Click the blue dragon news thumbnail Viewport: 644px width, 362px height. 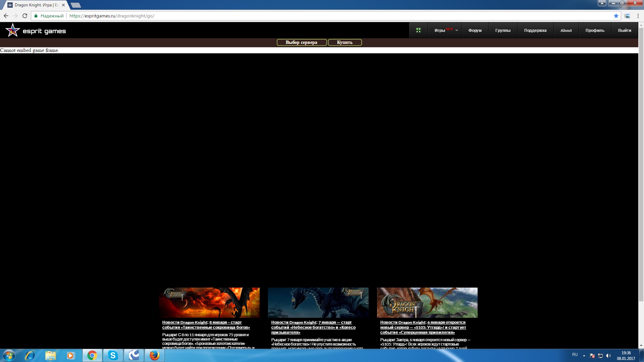(318, 302)
